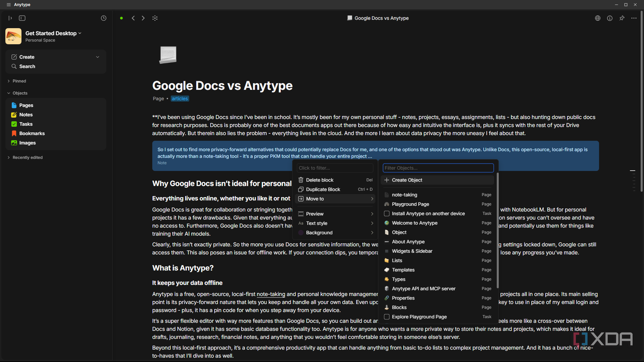This screenshot has width=644, height=362.
Task: Click the articles tag
Action: point(180,99)
